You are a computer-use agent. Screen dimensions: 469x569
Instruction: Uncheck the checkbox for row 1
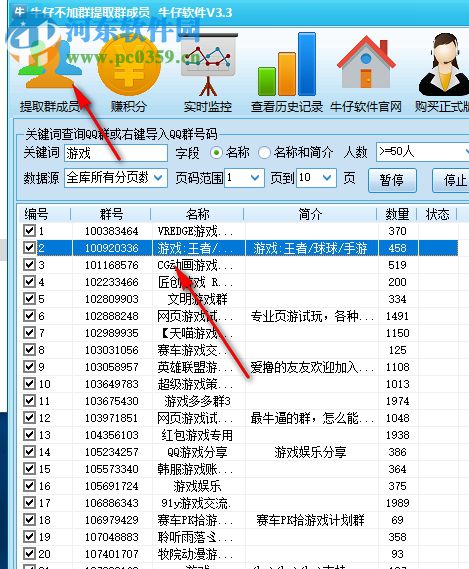[x=29, y=230]
